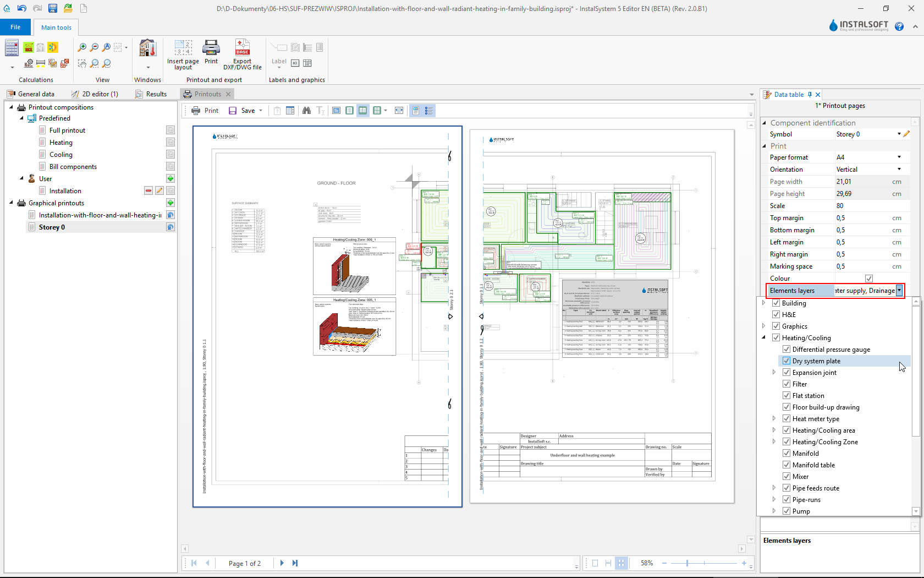Expand the Heating/Cooling Zone layer node
Screen dimensions: 924x578
click(774, 442)
